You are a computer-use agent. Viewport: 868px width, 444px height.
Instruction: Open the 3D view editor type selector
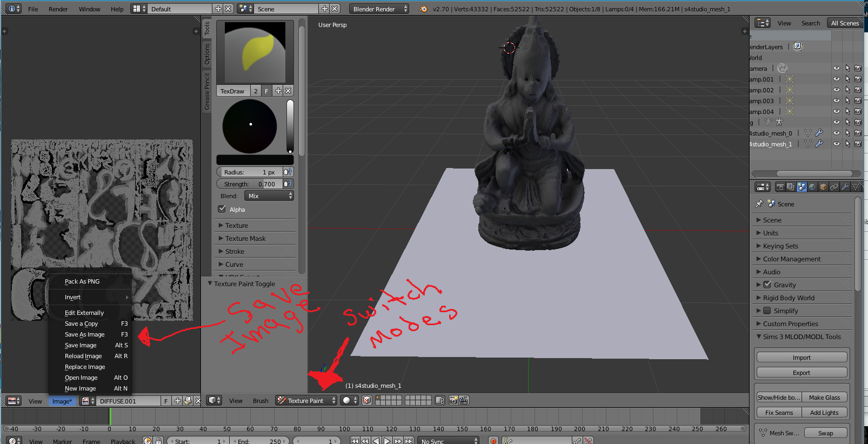tap(215, 400)
